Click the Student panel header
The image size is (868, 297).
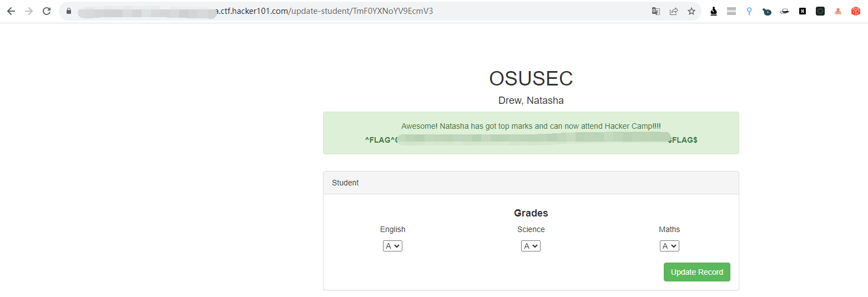[531, 183]
